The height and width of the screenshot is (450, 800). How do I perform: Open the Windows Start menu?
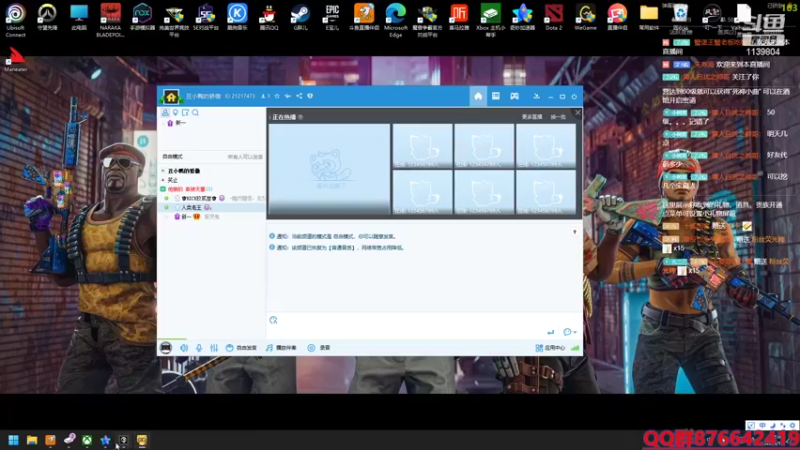pos(14,440)
